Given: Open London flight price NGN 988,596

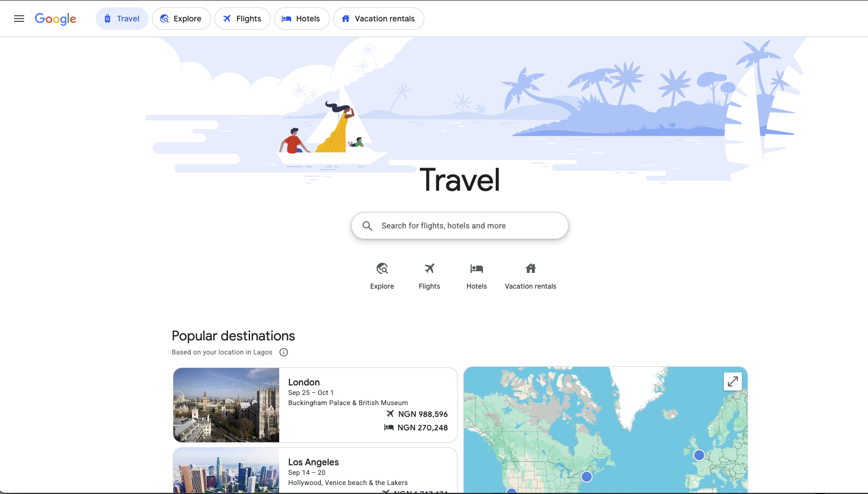Looking at the screenshot, I should (417, 414).
